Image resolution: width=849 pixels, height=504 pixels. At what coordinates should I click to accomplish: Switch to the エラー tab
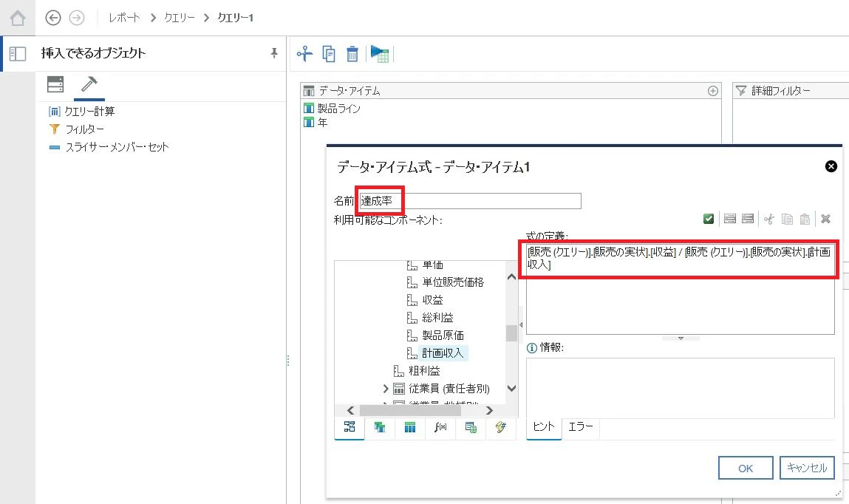pos(581,426)
